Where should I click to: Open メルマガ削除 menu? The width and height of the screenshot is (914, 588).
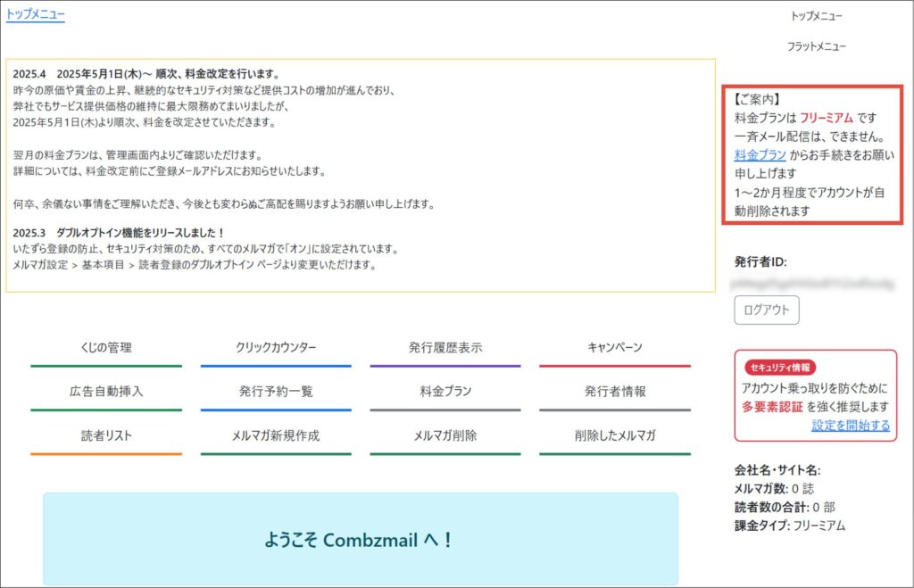pos(445,436)
